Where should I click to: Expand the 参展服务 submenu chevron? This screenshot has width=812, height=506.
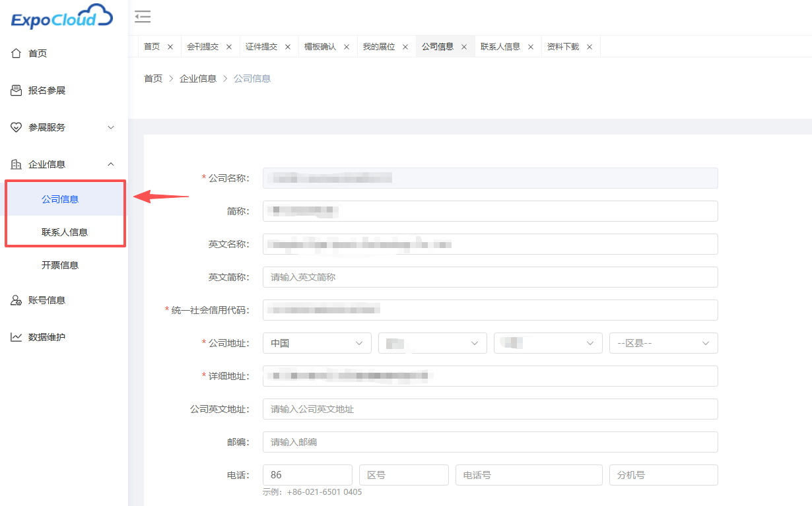click(x=111, y=127)
